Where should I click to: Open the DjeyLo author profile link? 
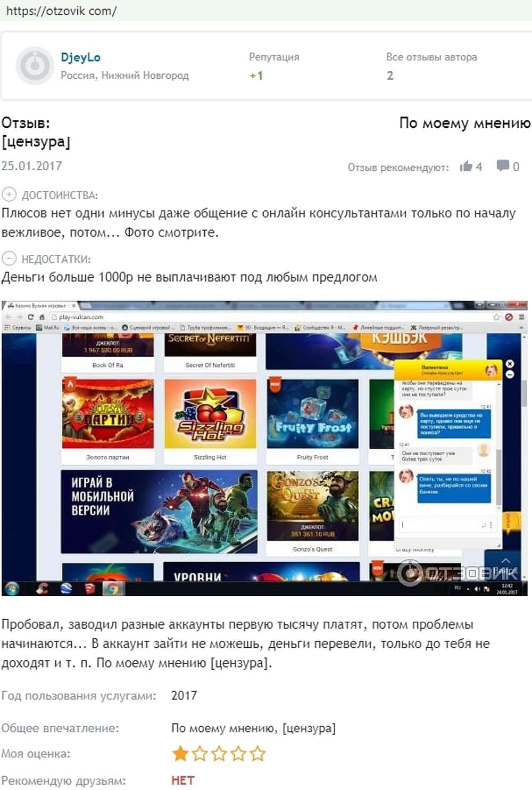coord(80,57)
